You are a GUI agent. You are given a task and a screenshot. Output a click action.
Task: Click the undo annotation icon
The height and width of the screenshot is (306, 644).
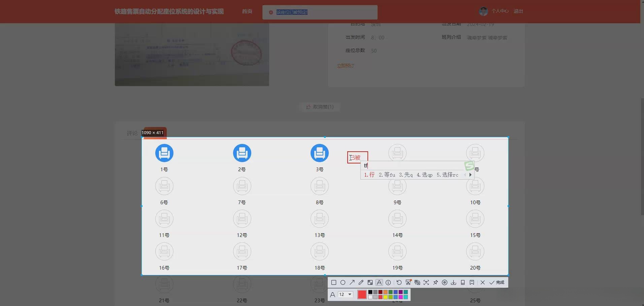(399, 282)
